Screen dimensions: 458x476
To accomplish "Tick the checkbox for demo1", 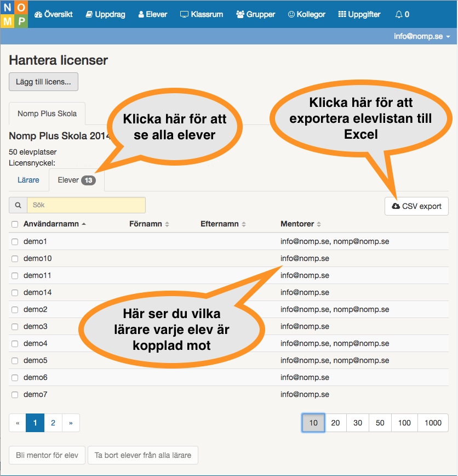I will pos(15,242).
